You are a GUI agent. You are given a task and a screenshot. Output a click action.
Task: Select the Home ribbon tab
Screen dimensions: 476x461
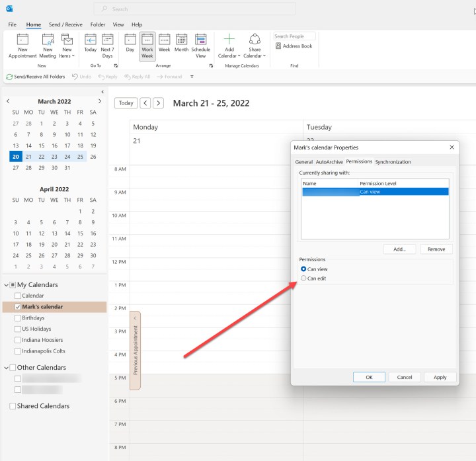pos(34,24)
